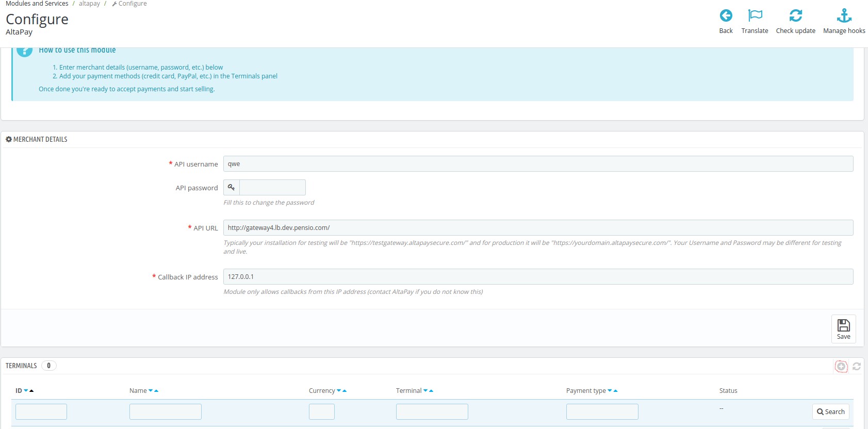
Task: Add new terminal with plus icon
Action: pyautogui.click(x=841, y=366)
